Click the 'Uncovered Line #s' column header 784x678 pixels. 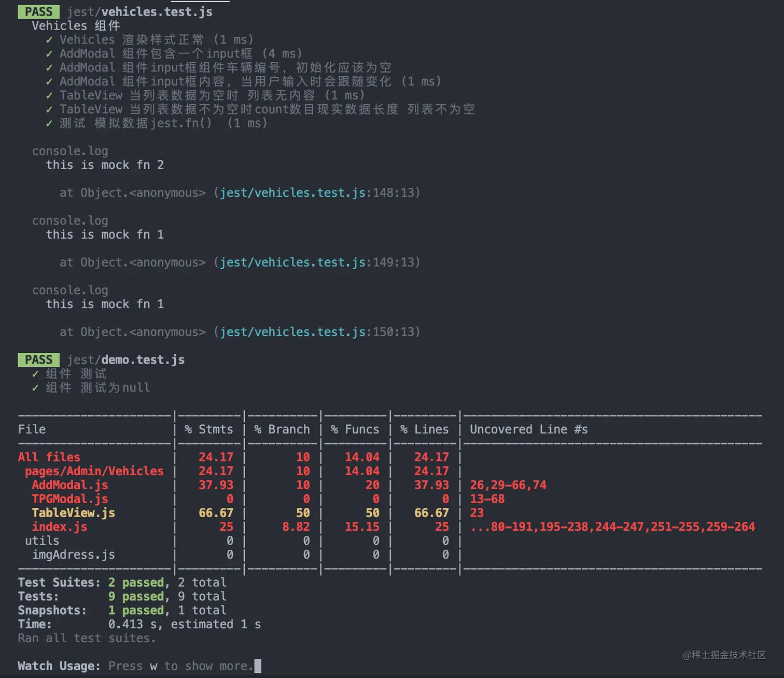pyautogui.click(x=529, y=429)
